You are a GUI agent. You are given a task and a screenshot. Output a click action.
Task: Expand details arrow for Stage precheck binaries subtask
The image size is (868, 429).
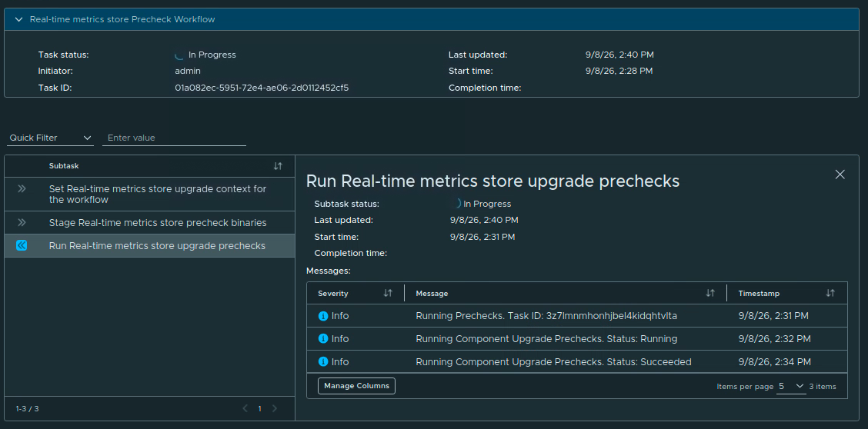[x=22, y=222]
